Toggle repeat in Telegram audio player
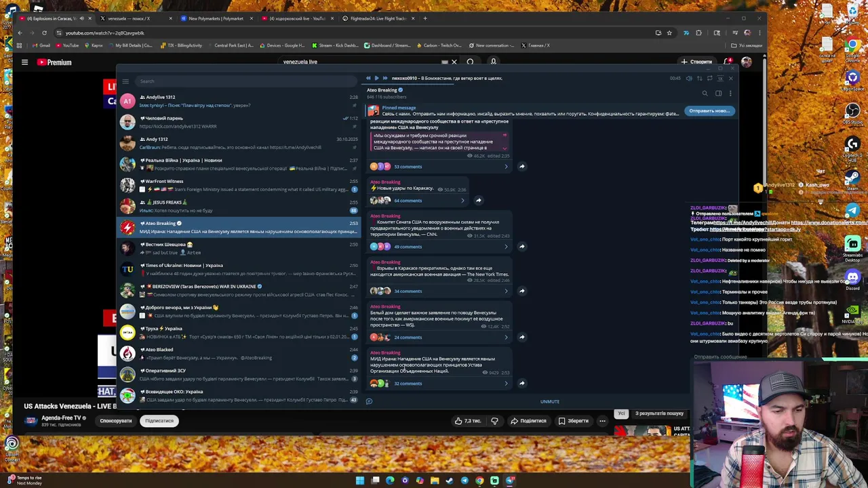 pos(709,78)
